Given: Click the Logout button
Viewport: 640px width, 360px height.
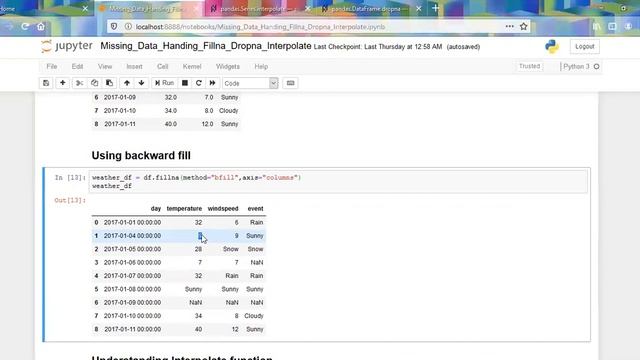Looking at the screenshot, I should (584, 47).
